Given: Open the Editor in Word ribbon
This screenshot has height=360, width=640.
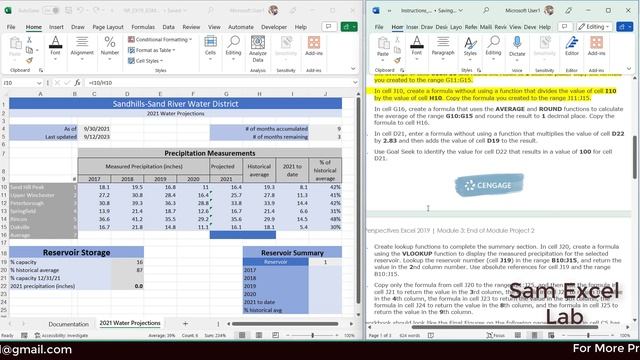Looking at the screenshot, I should coord(572,46).
